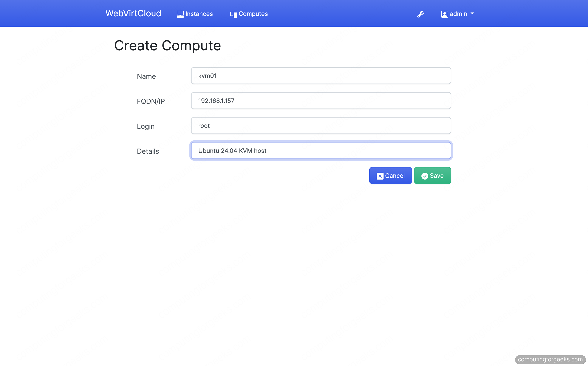Open the Computes menu item
Image resolution: width=588 pixels, height=366 pixels.
click(249, 14)
